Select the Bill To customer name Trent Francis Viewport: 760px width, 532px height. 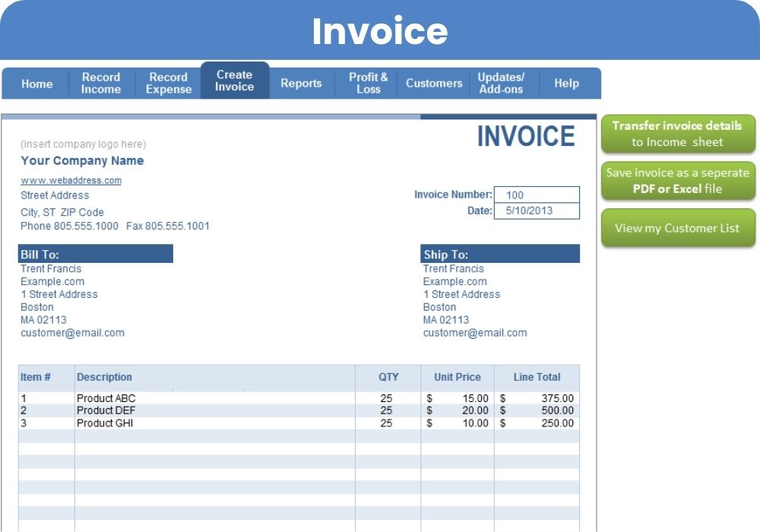pyautogui.click(x=51, y=269)
